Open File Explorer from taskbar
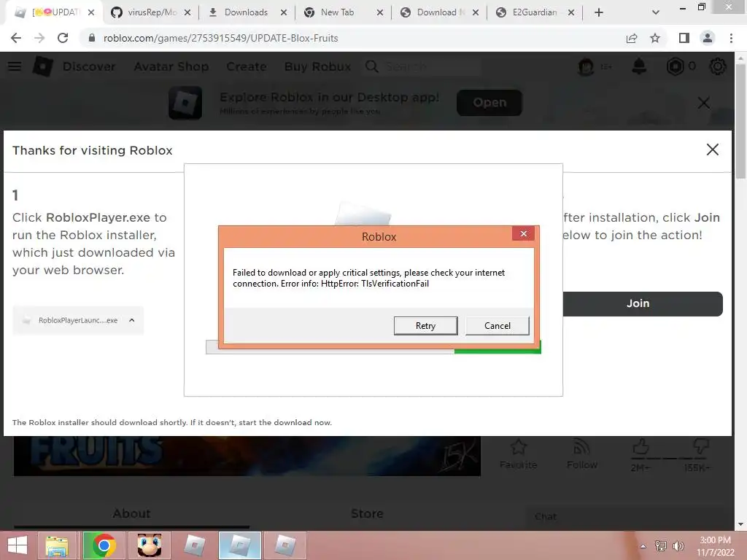 57,545
